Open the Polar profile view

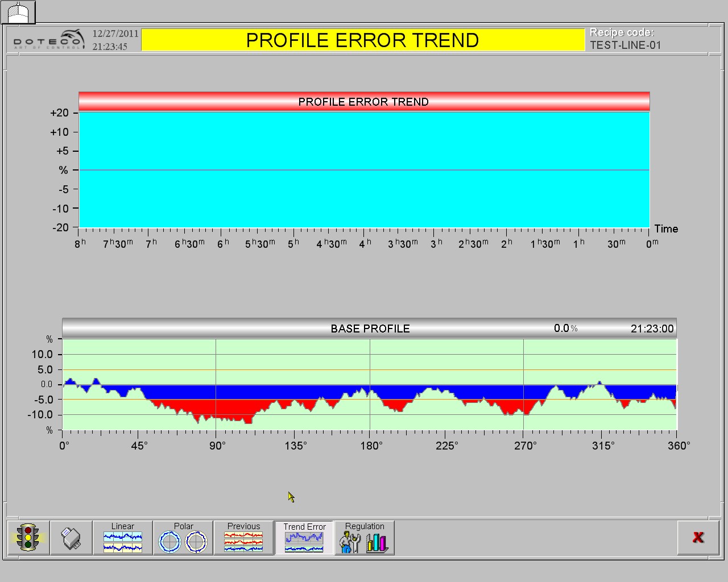[183, 538]
